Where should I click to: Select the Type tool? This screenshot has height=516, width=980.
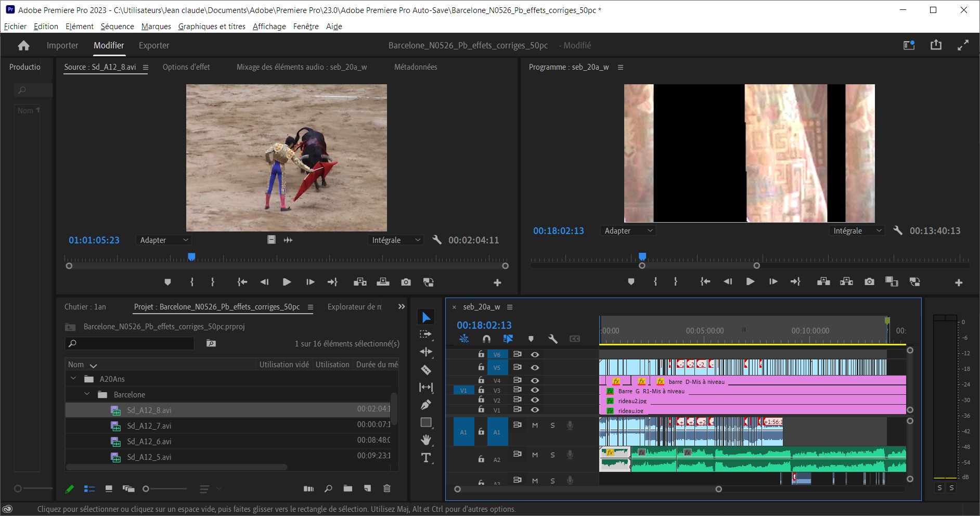(426, 458)
